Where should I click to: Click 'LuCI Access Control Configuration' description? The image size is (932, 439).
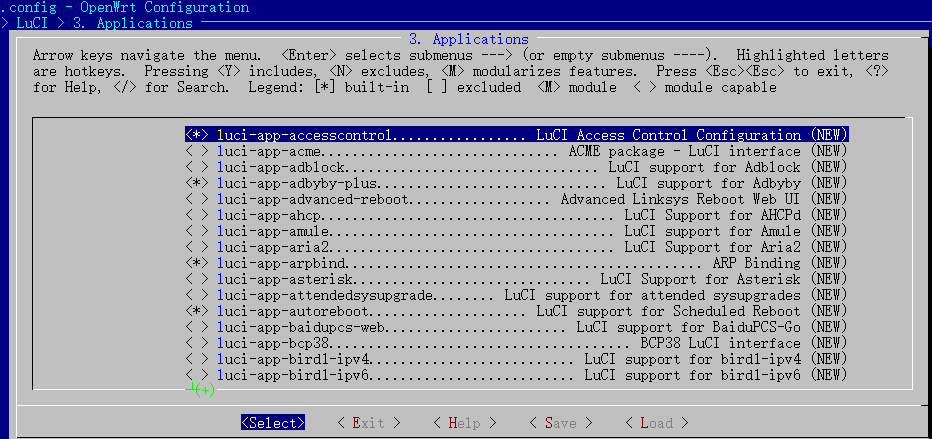[669, 135]
